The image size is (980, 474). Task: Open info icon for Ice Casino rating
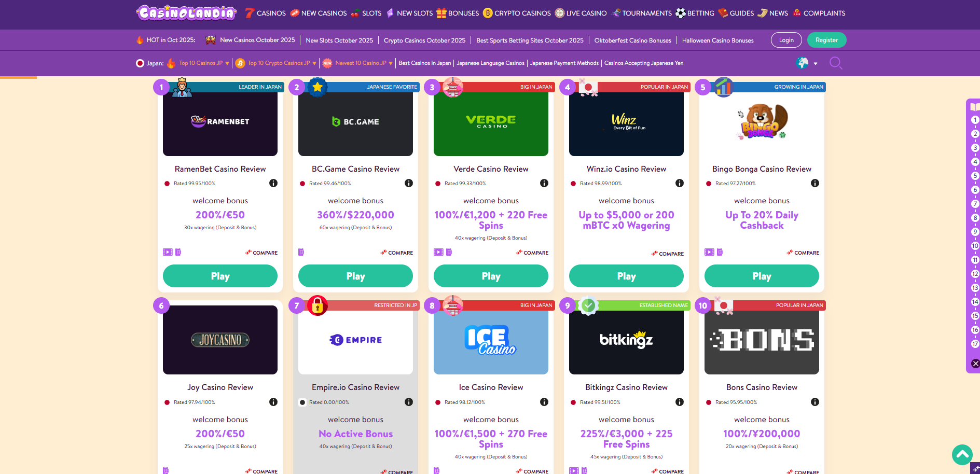pyautogui.click(x=544, y=402)
